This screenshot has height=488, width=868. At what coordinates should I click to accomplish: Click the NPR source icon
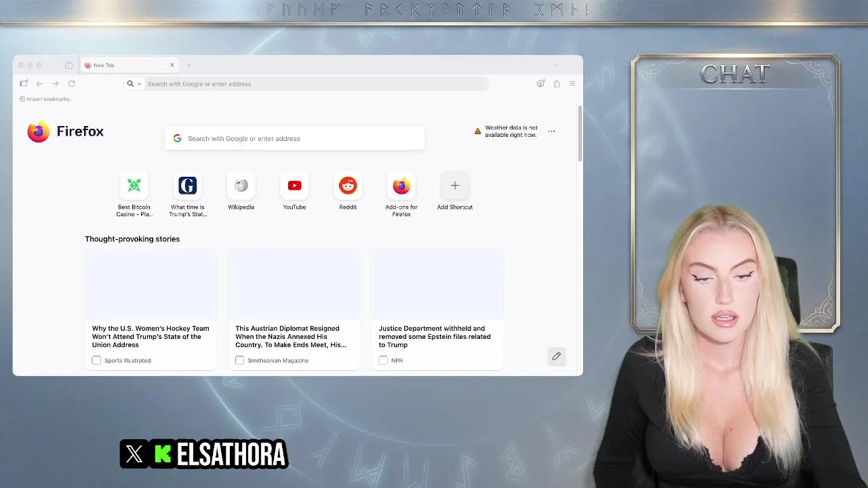click(x=383, y=361)
